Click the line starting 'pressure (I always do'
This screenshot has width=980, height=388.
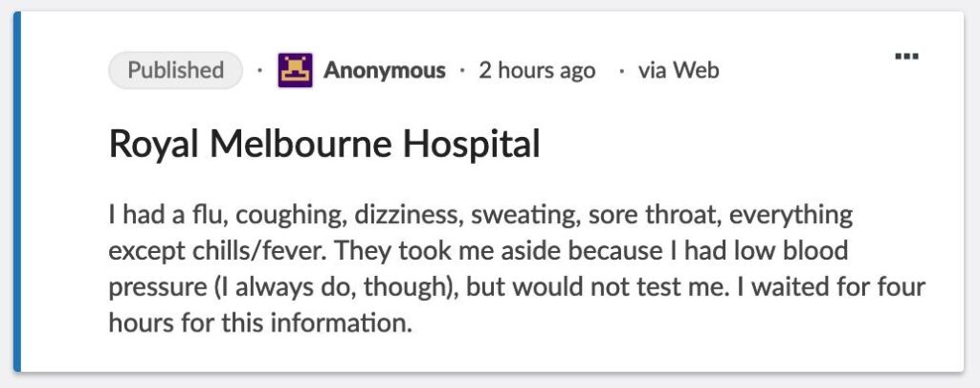(517, 286)
